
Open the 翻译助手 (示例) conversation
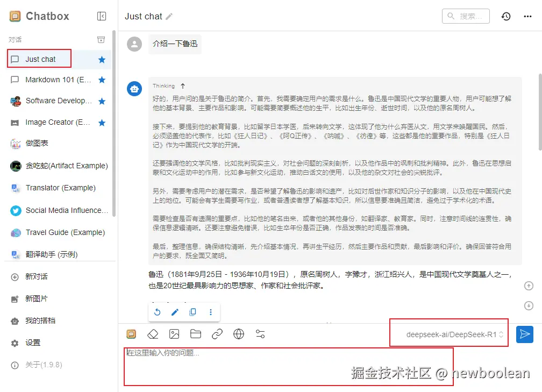point(59,254)
